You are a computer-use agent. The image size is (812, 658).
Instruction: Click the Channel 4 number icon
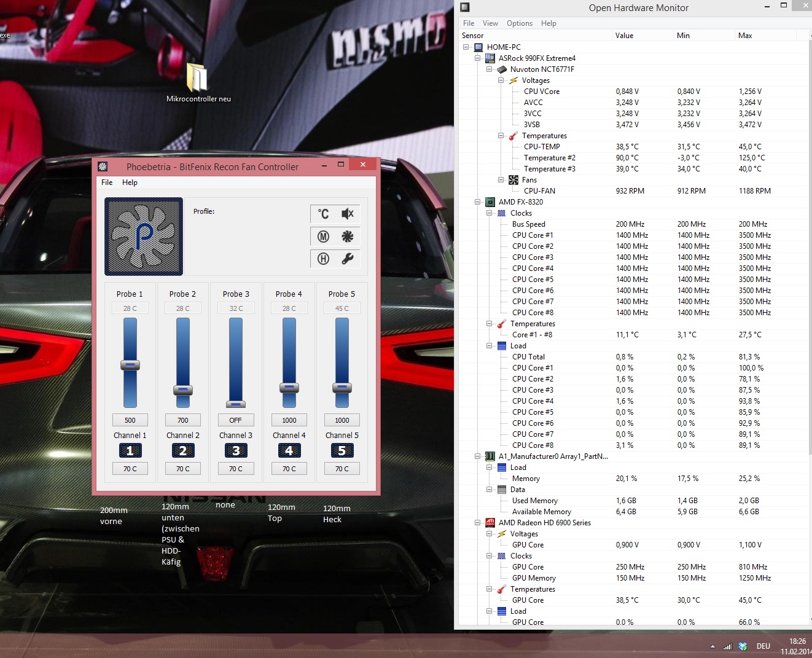(x=289, y=451)
